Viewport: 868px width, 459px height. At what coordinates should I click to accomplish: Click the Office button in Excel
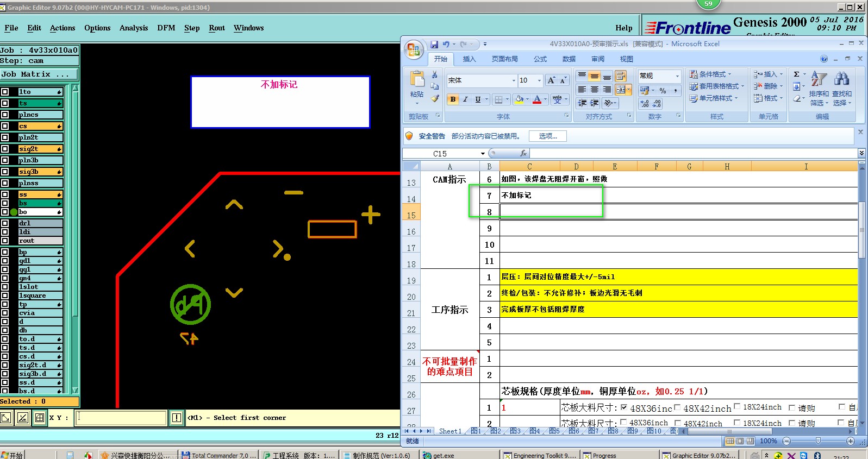point(414,50)
